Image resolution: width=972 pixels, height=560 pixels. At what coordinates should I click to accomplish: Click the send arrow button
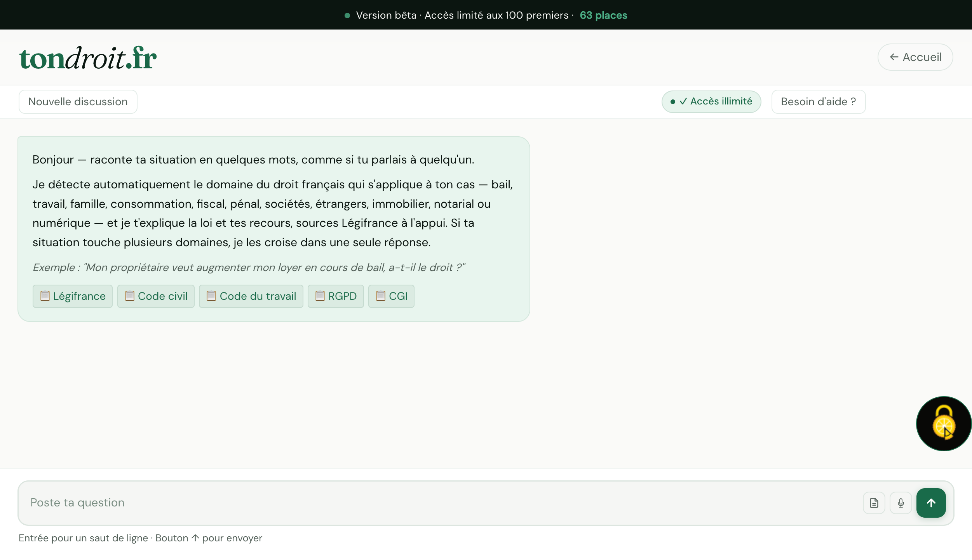point(931,503)
